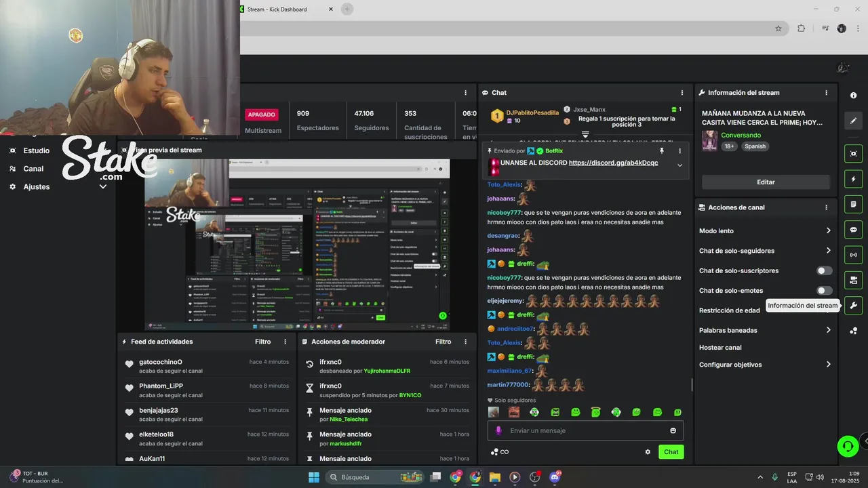Toggle Chat de solo-suscriptores switch
Viewport: 868px width, 488px height.
[x=824, y=270]
